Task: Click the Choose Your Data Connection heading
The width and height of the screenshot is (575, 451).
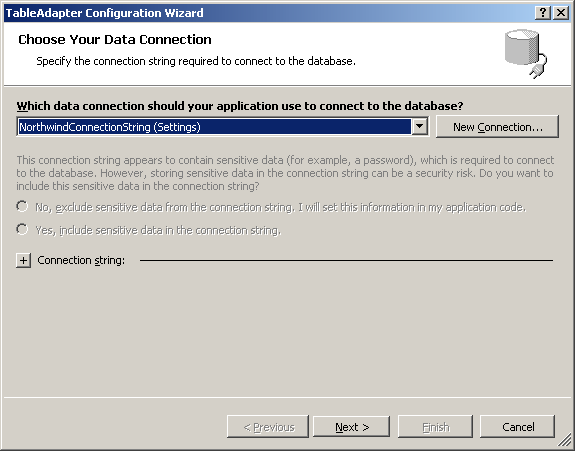Action: pyautogui.click(x=115, y=40)
